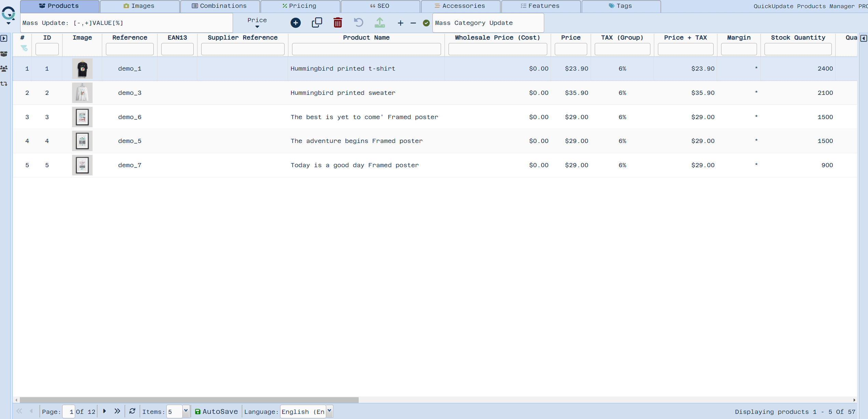Viewport: 868px width, 419px height.
Task: Open the Items per page dropdown
Action: (185, 411)
